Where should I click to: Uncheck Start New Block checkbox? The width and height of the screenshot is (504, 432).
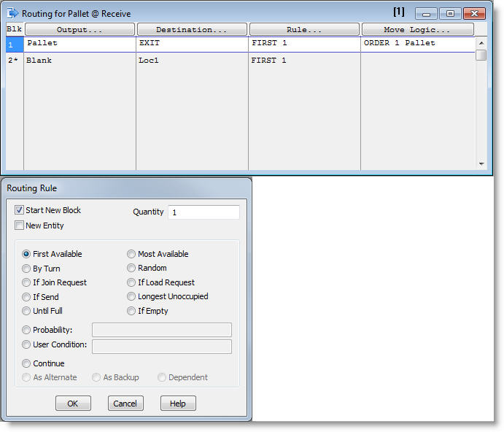pyautogui.click(x=19, y=210)
